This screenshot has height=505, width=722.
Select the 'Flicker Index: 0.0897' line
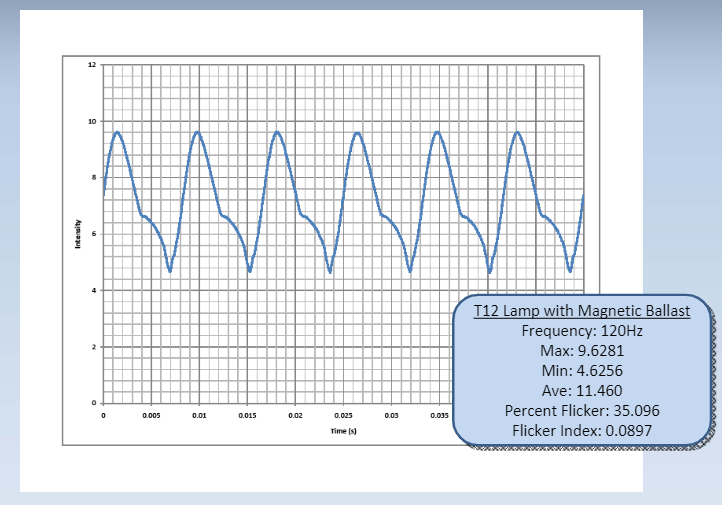click(582, 430)
